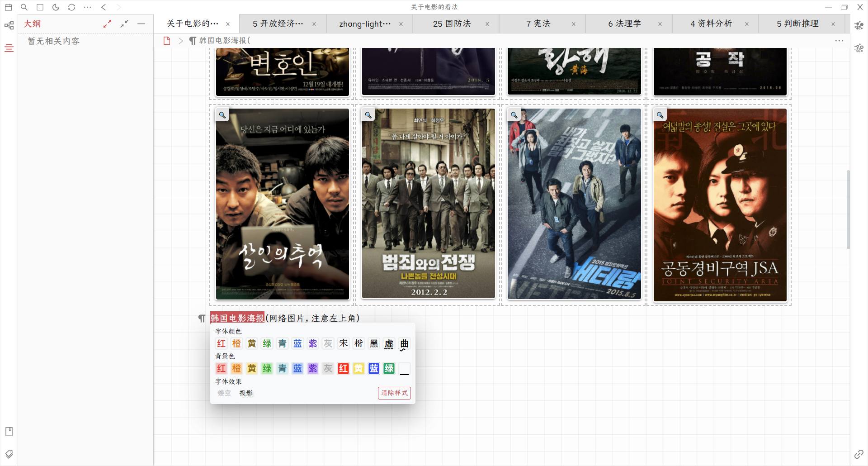Open the more options ellipsis in top toolbar

(88, 7)
